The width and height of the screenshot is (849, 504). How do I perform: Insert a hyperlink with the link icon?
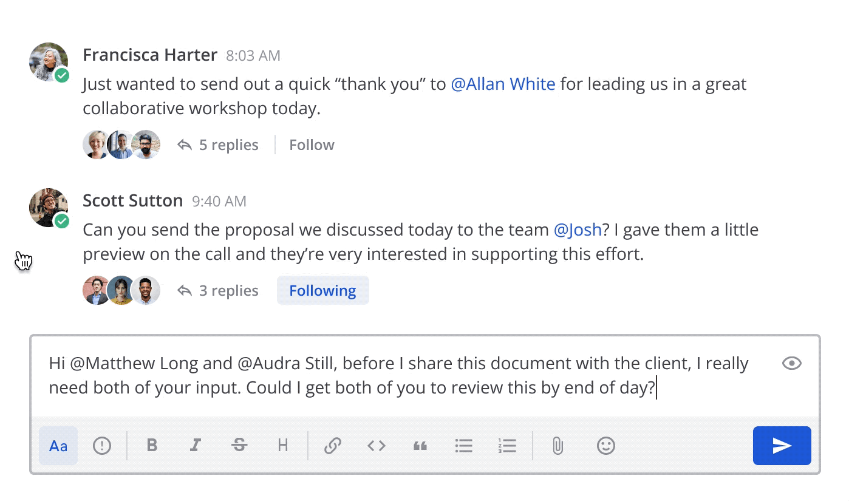[332, 446]
